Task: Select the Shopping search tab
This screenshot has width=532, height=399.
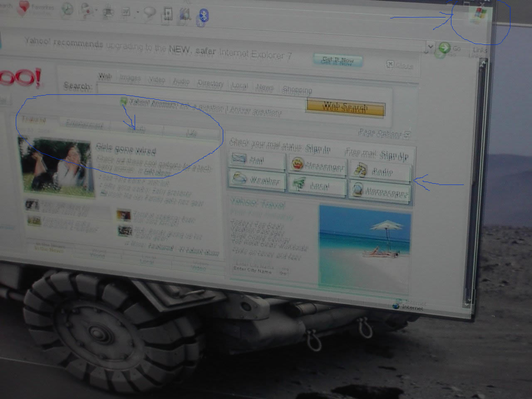Action: 297,90
